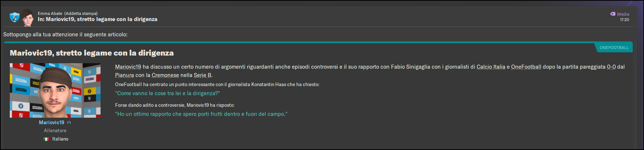Open the Pianura club link
Screen dimensions: 644x150
(x=125, y=75)
